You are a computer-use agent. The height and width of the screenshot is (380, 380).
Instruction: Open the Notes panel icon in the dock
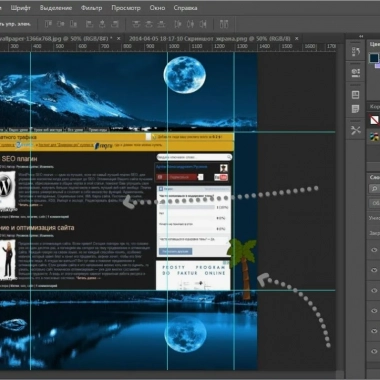click(356, 109)
